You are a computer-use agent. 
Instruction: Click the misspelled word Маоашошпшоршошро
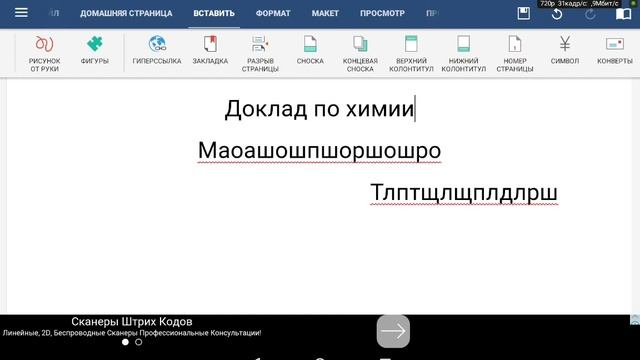point(320,150)
